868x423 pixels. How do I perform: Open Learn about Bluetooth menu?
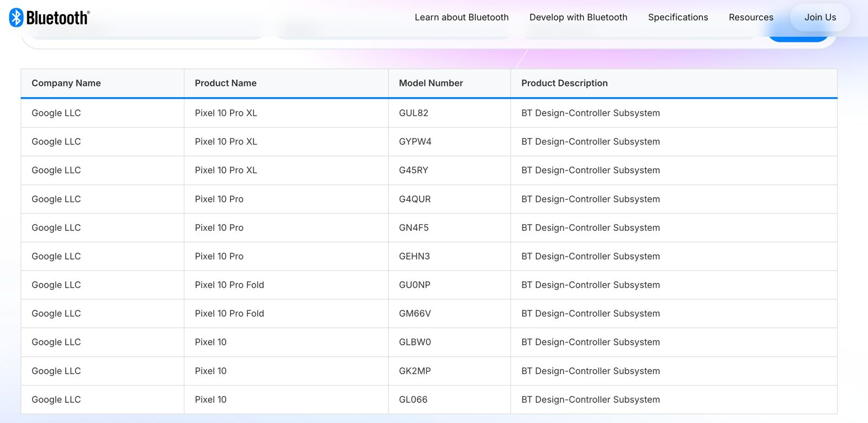click(462, 17)
